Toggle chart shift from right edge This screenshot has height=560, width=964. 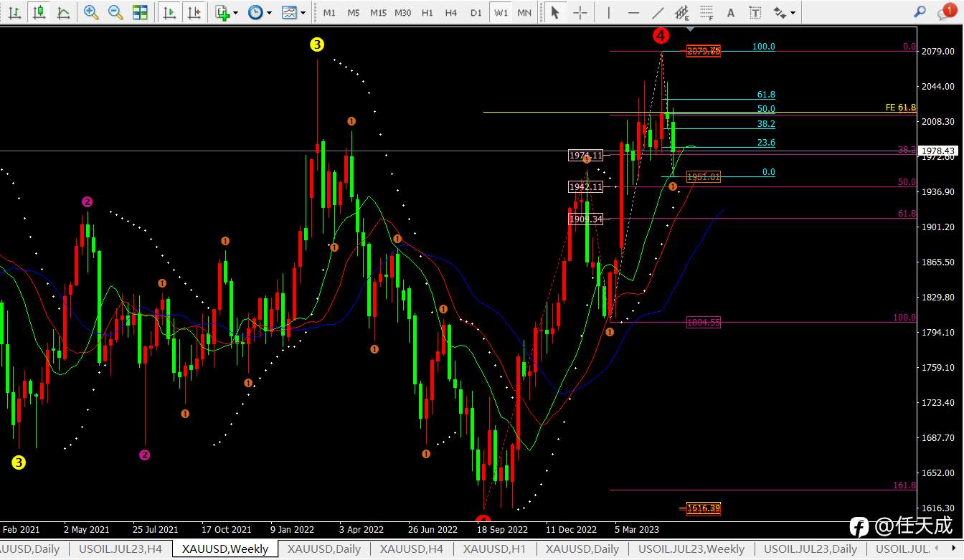[194, 12]
